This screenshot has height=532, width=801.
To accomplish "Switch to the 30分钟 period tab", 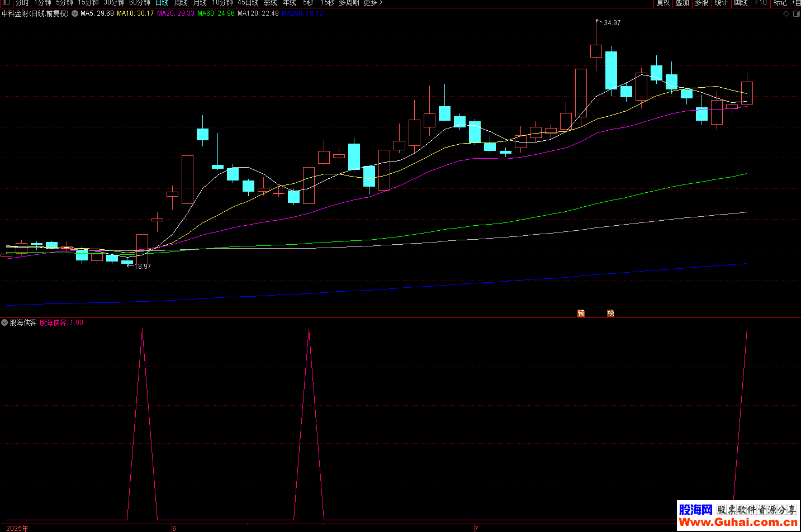I will [114, 3].
